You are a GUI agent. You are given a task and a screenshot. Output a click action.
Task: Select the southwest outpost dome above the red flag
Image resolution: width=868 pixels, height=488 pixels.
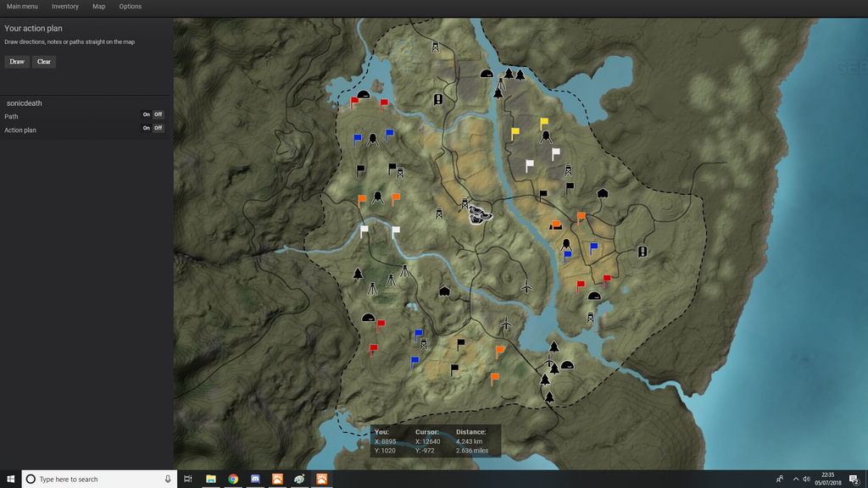[368, 318]
